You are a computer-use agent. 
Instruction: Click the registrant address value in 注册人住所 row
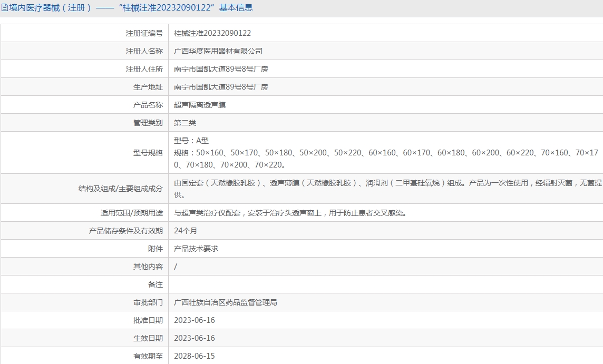click(x=221, y=69)
